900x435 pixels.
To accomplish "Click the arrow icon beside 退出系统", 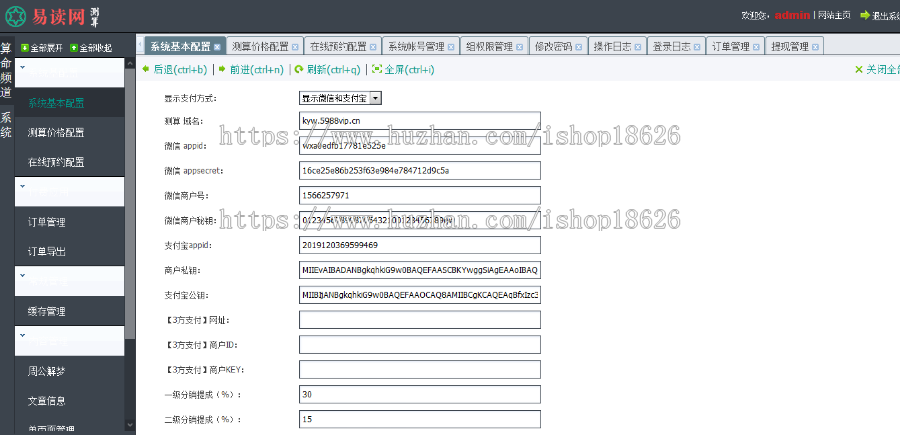I will [865, 15].
